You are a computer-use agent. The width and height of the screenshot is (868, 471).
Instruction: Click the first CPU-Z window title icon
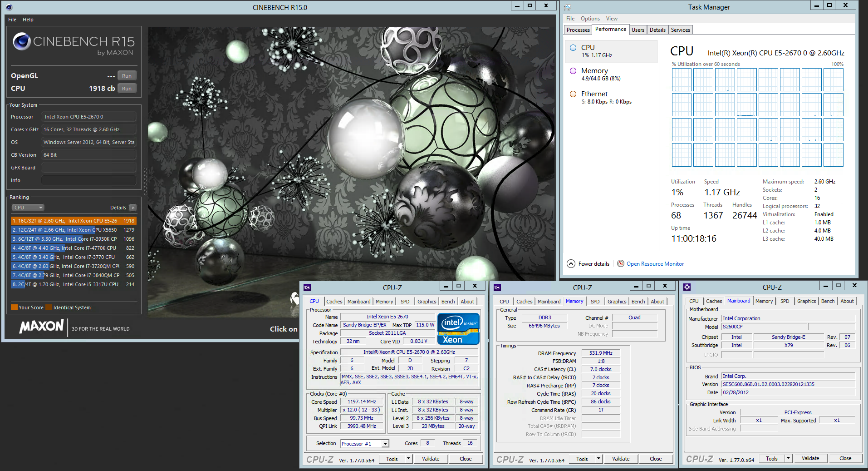(x=307, y=287)
